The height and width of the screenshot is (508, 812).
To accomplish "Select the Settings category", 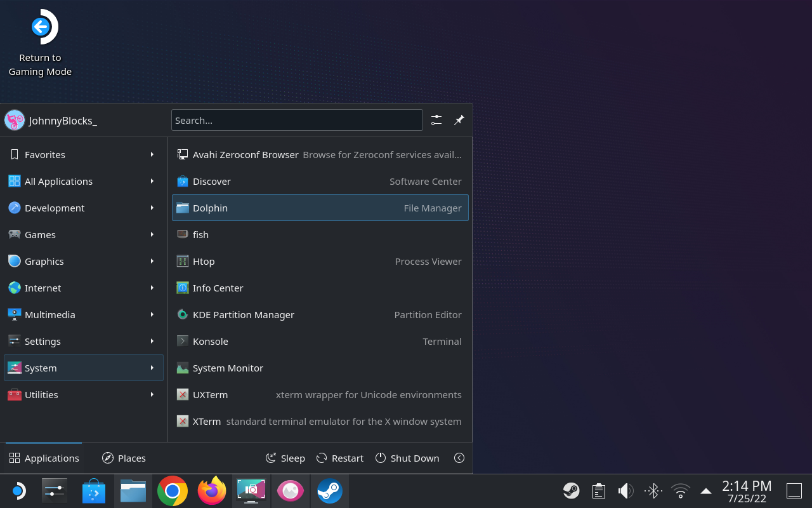I will point(84,341).
